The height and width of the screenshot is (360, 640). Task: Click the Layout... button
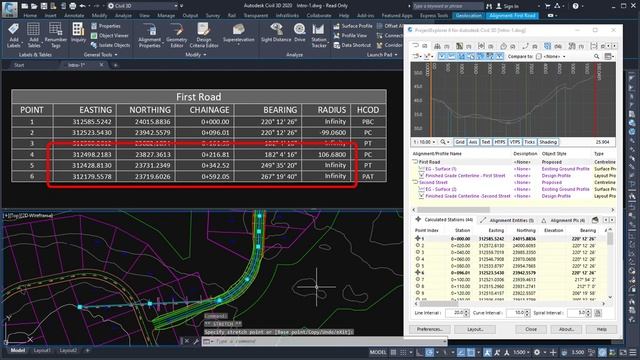click(x=475, y=329)
